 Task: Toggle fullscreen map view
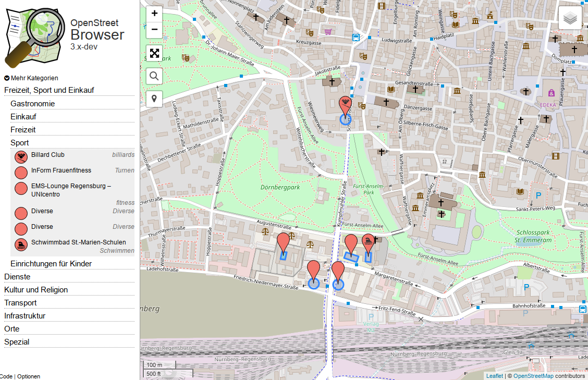(x=154, y=53)
